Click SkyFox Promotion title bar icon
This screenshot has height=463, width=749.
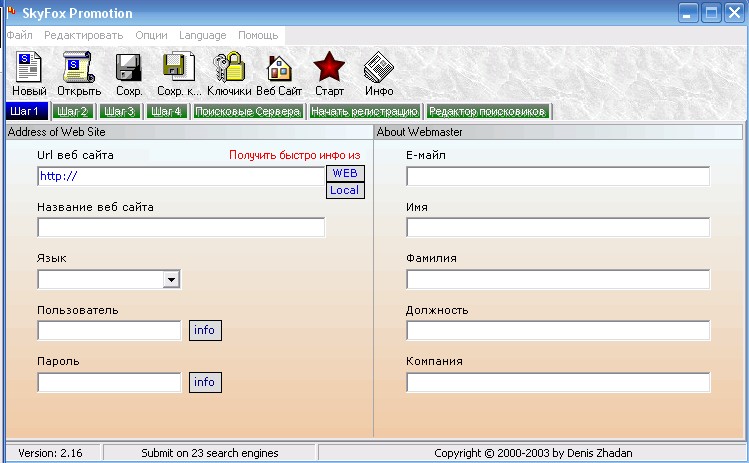coord(11,11)
